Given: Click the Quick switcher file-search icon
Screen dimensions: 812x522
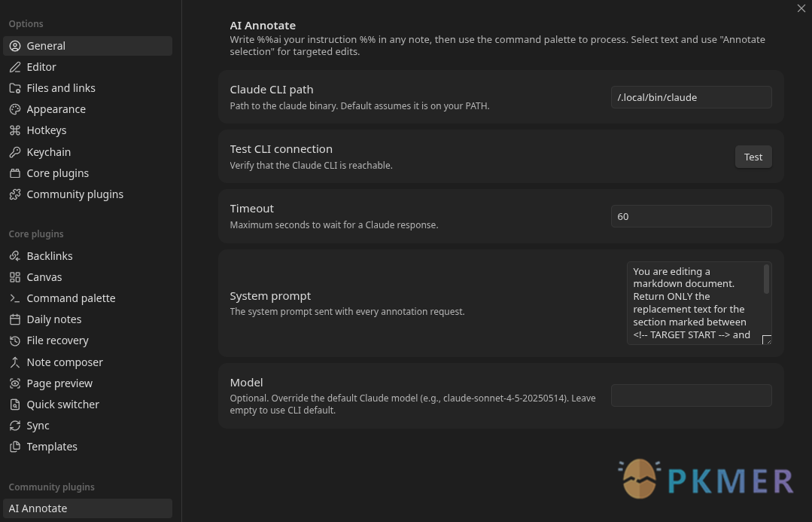Looking at the screenshot, I should [15, 404].
